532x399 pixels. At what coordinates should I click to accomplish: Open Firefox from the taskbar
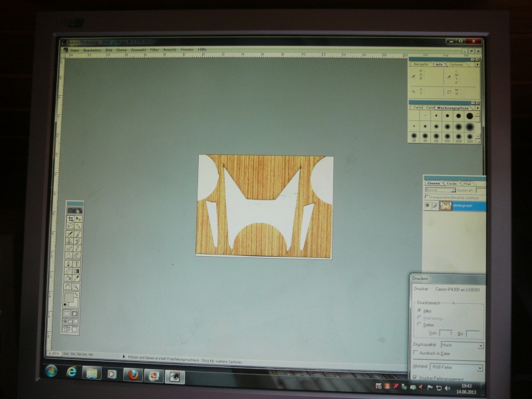pos(132,374)
